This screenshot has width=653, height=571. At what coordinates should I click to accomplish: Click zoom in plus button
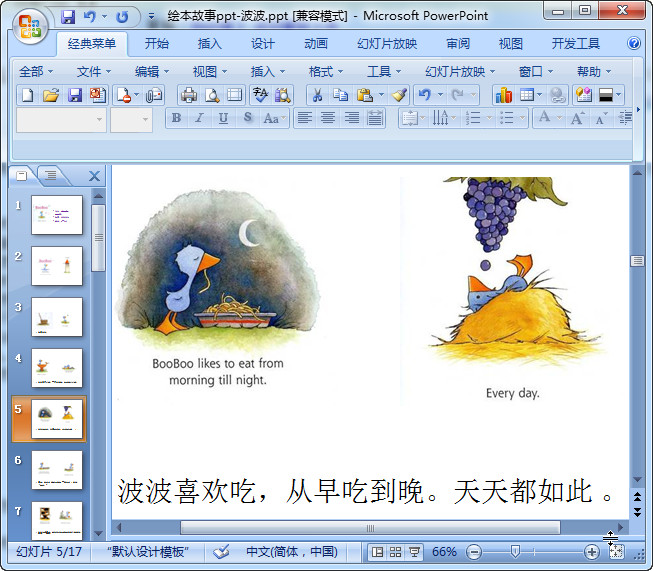591,552
